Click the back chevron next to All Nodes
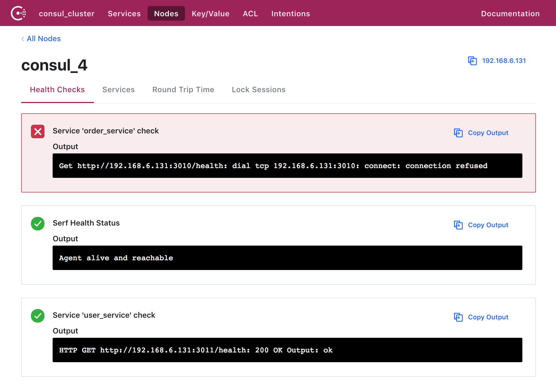 tap(23, 39)
